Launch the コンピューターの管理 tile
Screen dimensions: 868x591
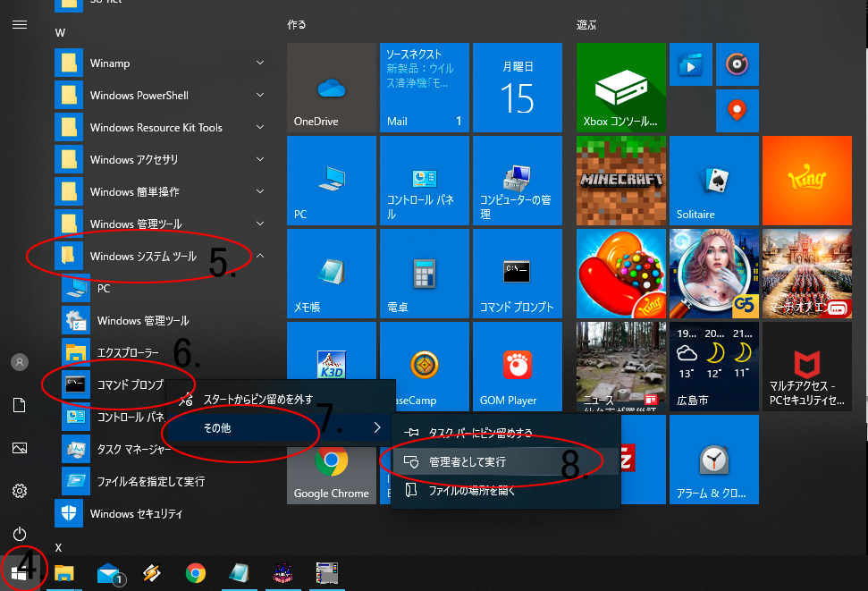[x=517, y=181]
